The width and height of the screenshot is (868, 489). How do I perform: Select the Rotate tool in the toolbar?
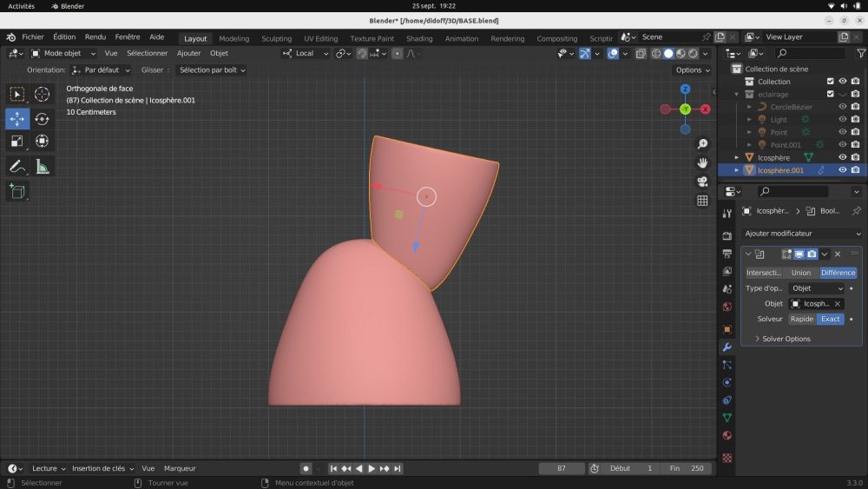click(x=42, y=119)
